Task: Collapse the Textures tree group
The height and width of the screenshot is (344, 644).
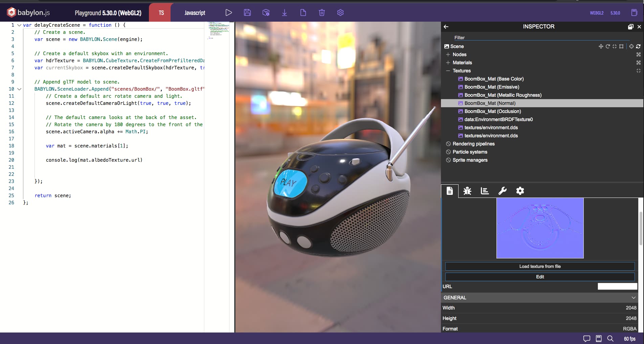Action: coord(448,71)
